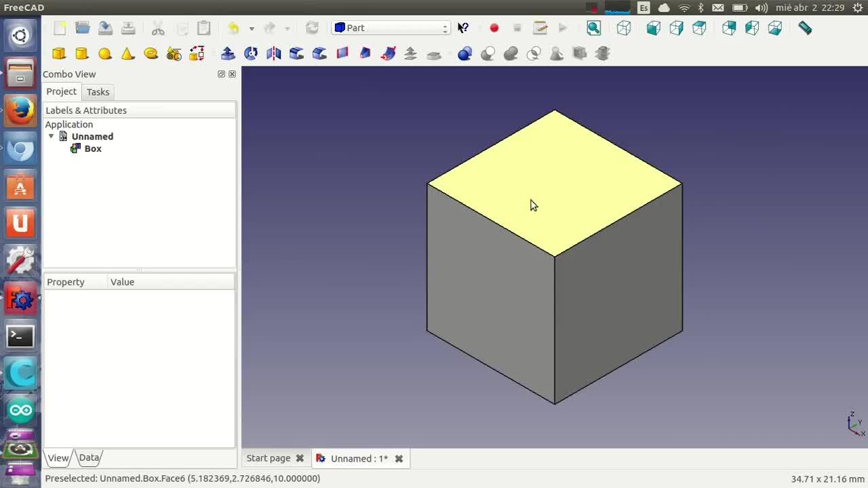Create a cylinder solid
Screen dimensions: 868x488
tap(82, 54)
